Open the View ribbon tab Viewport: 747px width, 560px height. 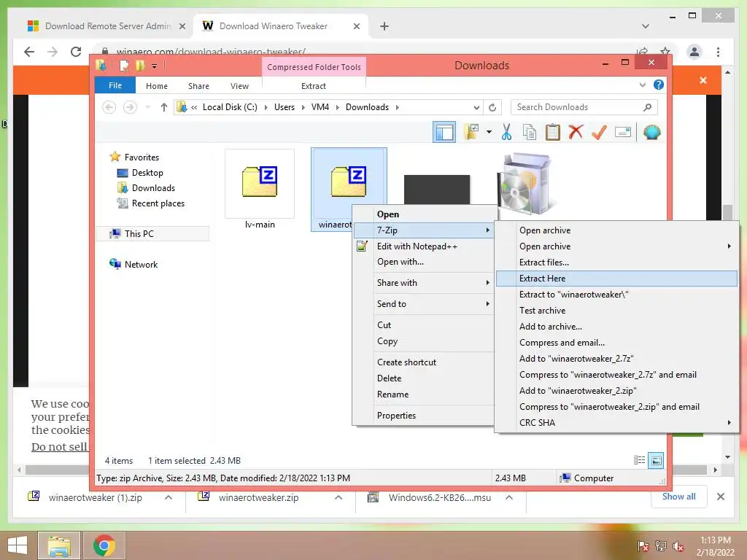[239, 86]
